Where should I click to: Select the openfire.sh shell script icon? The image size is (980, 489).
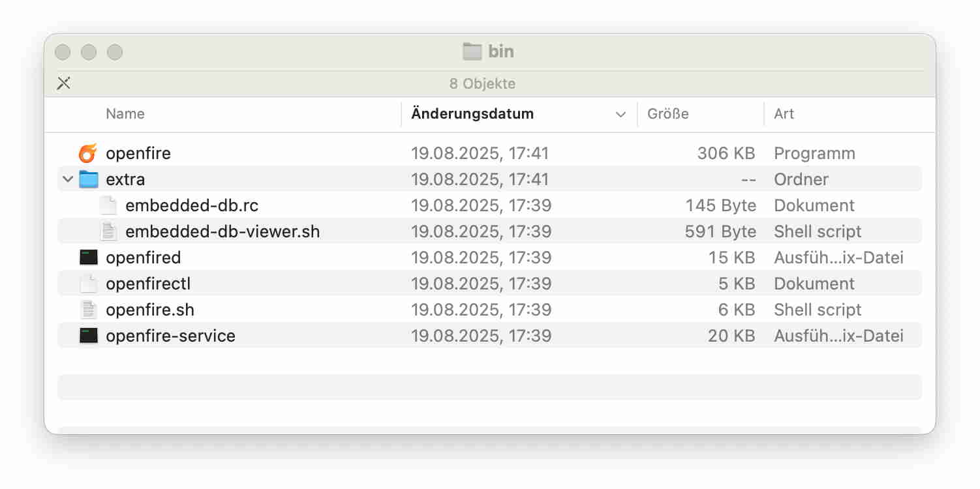pos(88,310)
